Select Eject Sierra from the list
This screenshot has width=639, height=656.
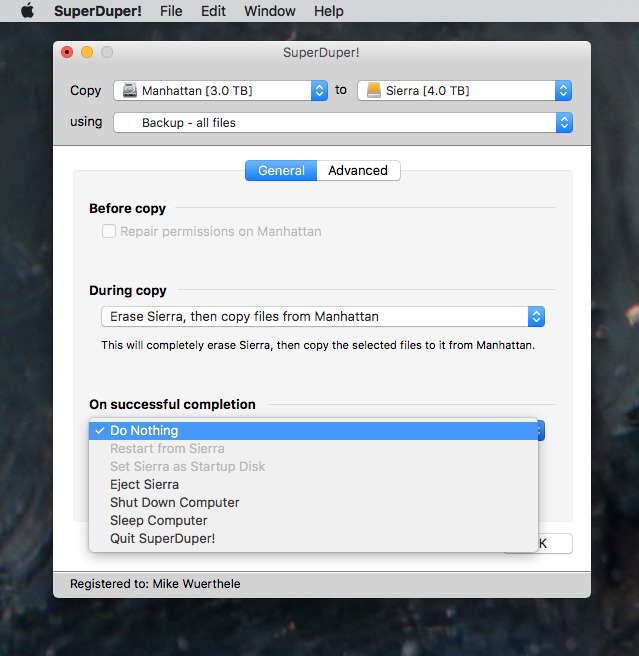[x=313, y=484]
